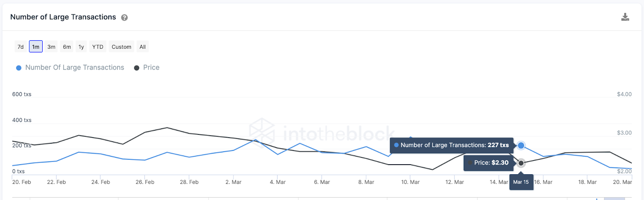
Task: Click the Mar 15 date tooltip
Action: tap(521, 182)
